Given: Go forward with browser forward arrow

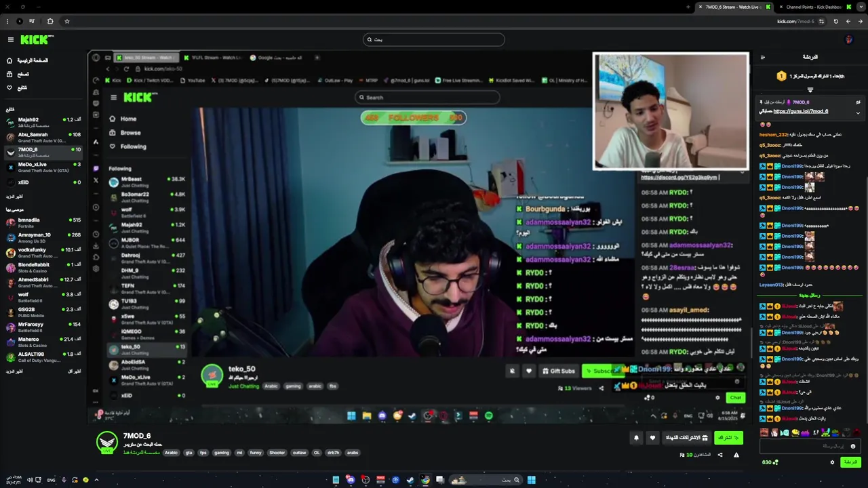Looking at the screenshot, I should (848, 21).
